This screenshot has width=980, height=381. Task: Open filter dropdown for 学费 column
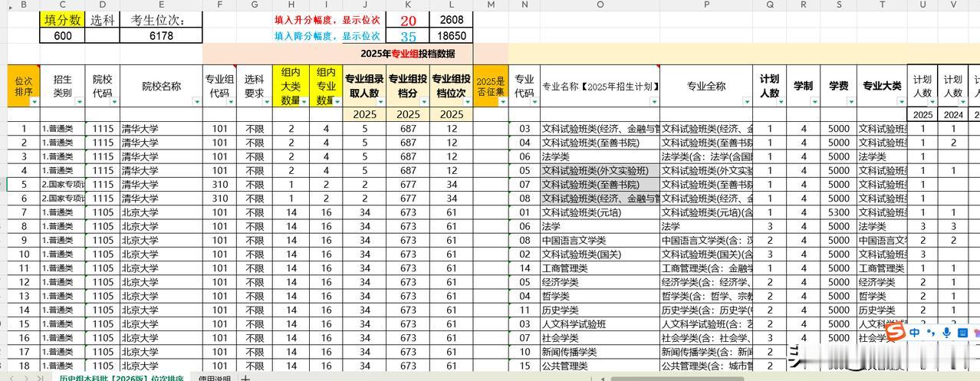click(850, 102)
